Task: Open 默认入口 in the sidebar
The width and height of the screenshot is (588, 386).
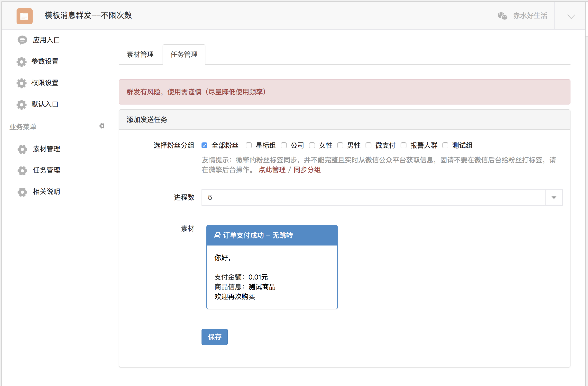Action: pos(45,104)
